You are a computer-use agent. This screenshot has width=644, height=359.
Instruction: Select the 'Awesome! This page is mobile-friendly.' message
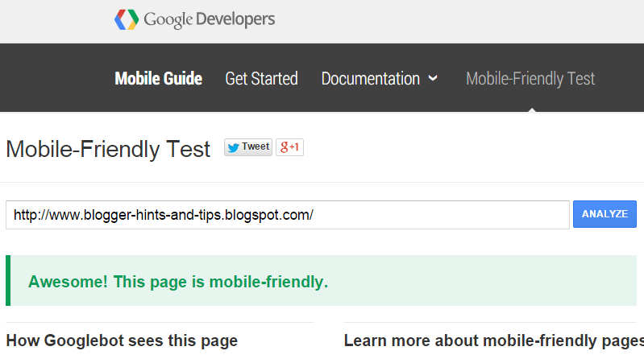(x=178, y=282)
